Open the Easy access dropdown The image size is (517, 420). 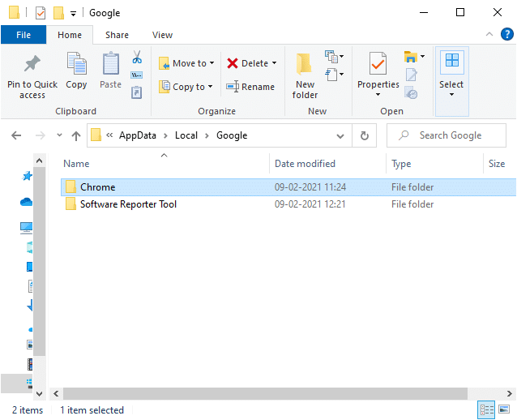335,75
